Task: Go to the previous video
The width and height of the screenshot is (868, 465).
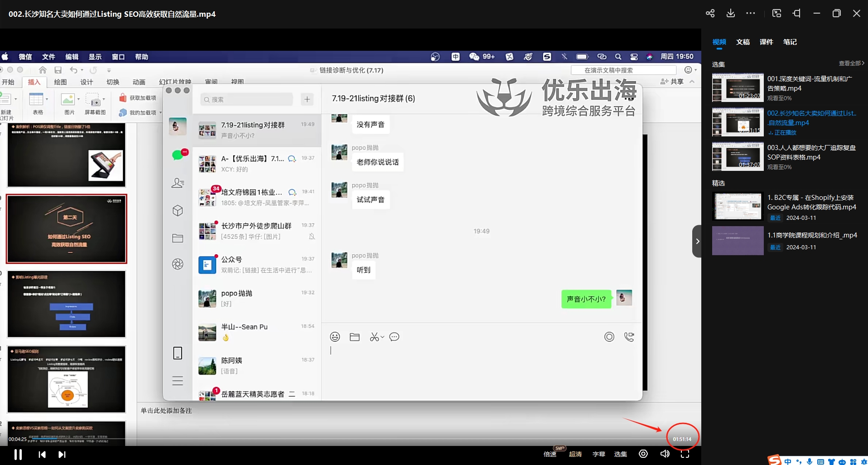Action: (42, 454)
